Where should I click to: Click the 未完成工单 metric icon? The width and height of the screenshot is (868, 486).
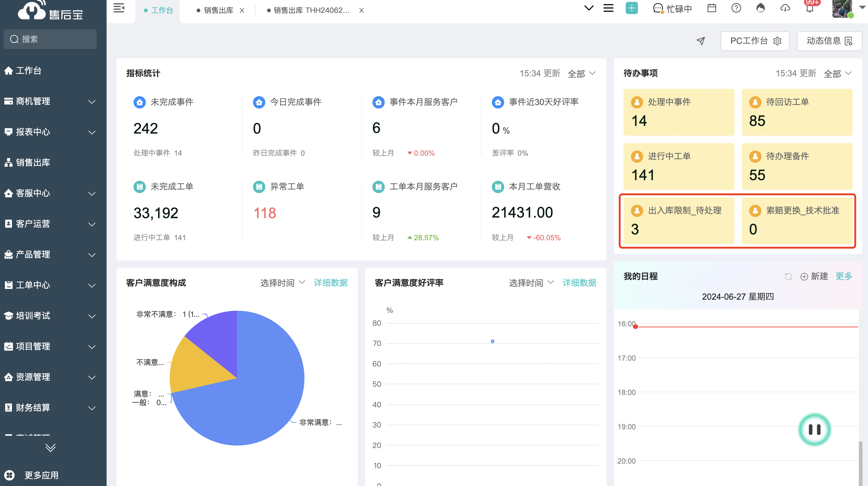tap(139, 187)
